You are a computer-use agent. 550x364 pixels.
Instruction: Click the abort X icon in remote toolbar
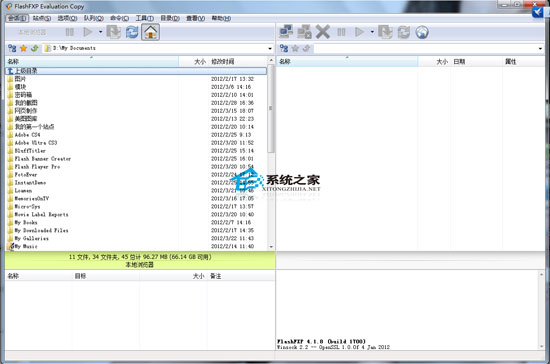(323, 32)
